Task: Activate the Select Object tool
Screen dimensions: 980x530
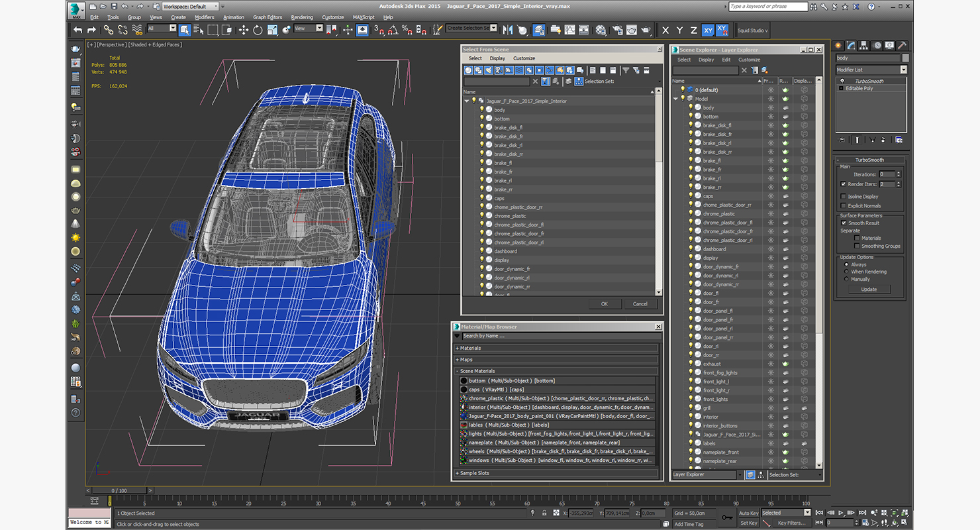Action: click(x=185, y=30)
